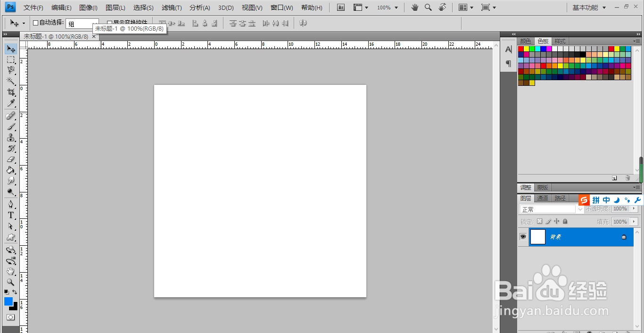Click the black background color swatch
The image size is (644, 333).
pyautogui.click(x=15, y=308)
